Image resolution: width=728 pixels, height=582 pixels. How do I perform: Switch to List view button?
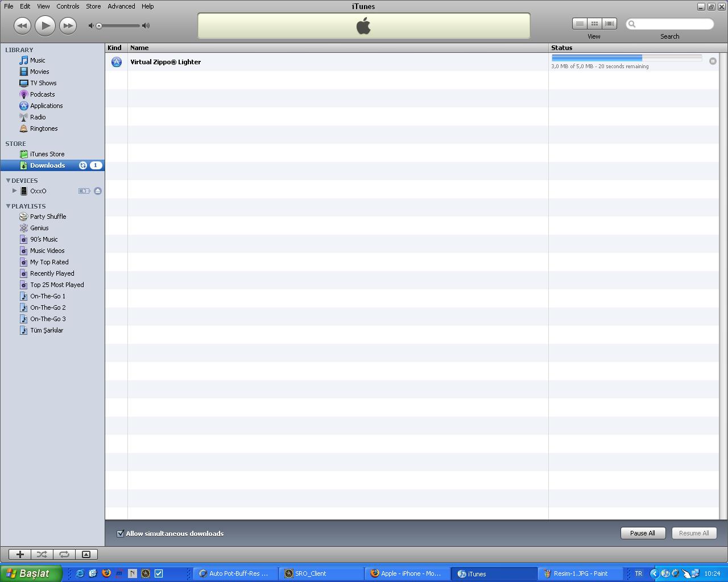(580, 24)
